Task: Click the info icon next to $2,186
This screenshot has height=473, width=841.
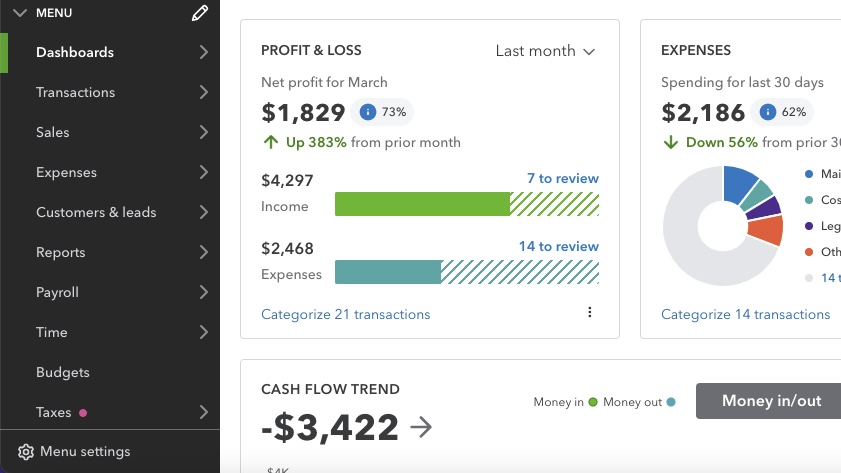Action: 768,112
